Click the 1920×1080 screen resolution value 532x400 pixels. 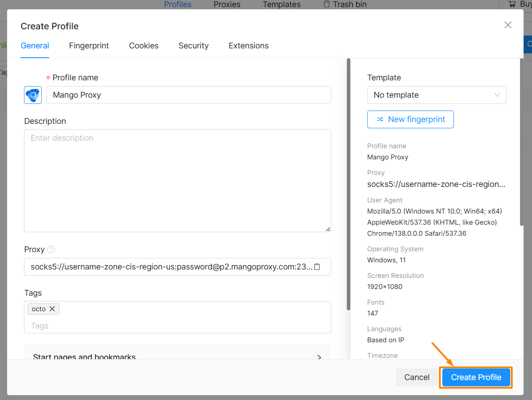(385, 287)
